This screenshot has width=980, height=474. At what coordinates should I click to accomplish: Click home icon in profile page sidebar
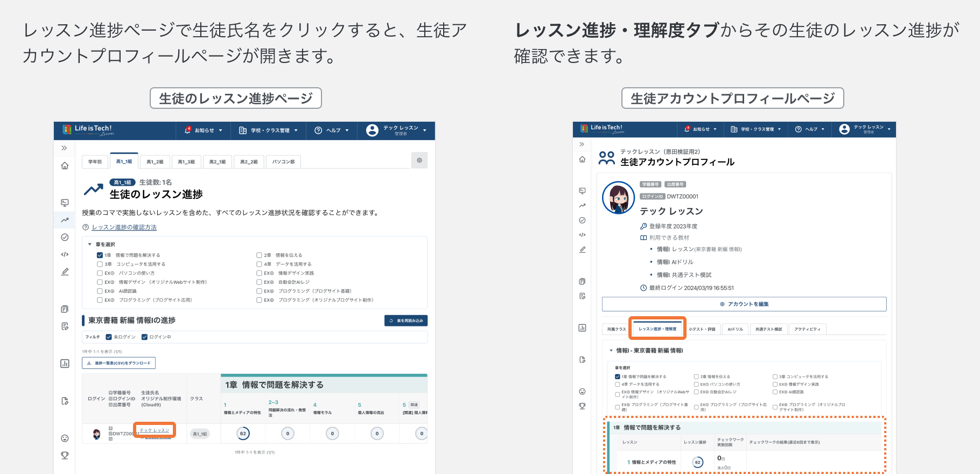(x=582, y=159)
